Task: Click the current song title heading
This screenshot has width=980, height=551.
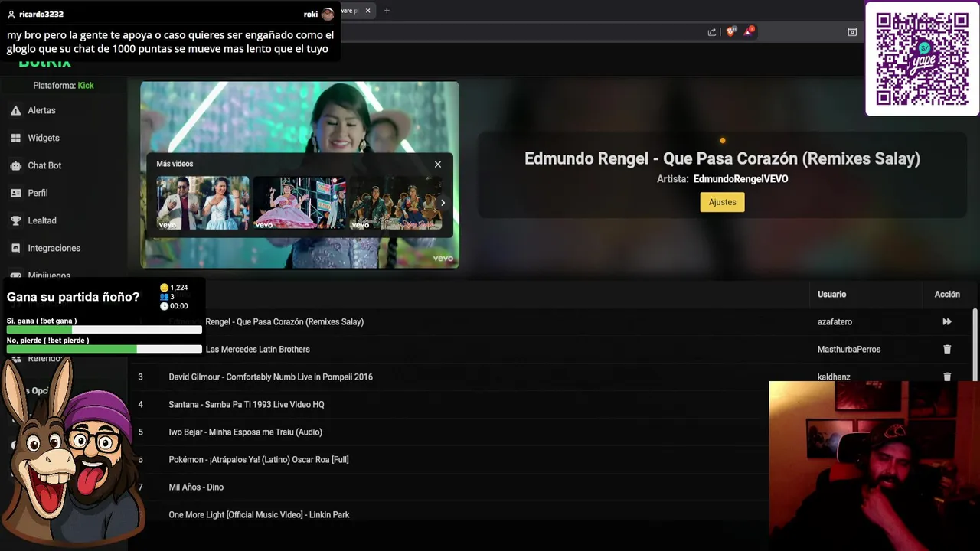Action: pyautogui.click(x=722, y=158)
